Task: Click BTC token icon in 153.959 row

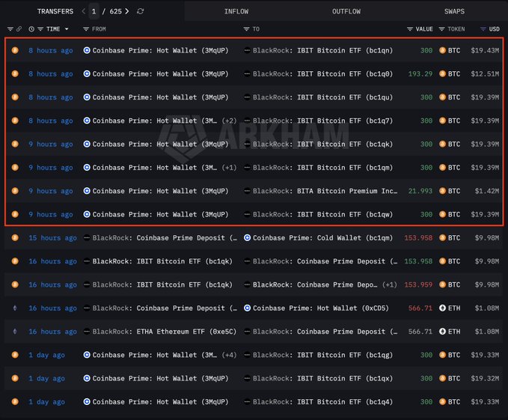Action: click(x=443, y=284)
